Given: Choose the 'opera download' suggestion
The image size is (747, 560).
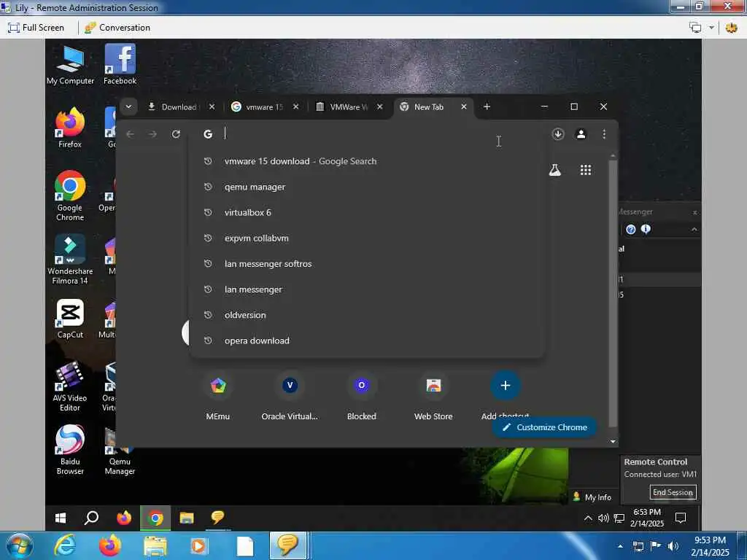Looking at the screenshot, I should pyautogui.click(x=367, y=341).
